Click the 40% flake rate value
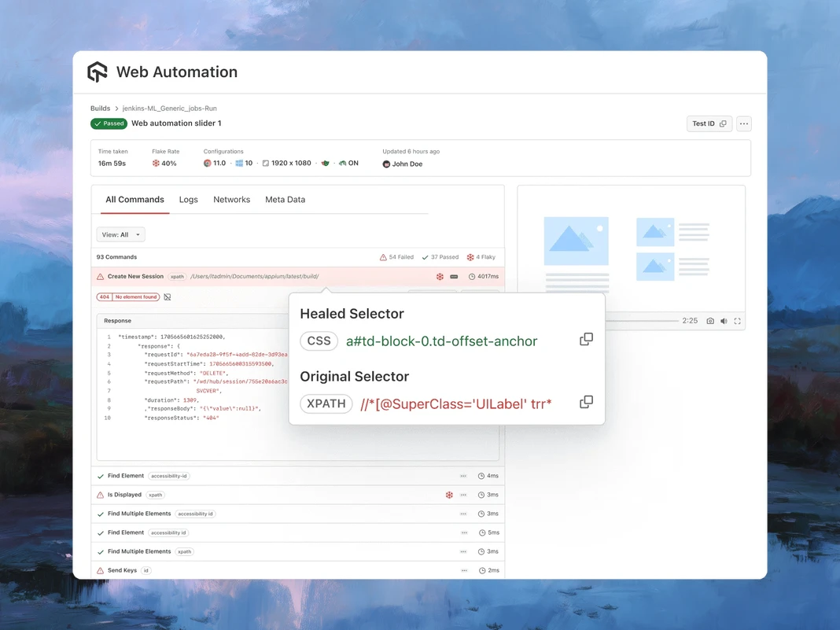This screenshot has height=630, width=840. click(169, 164)
